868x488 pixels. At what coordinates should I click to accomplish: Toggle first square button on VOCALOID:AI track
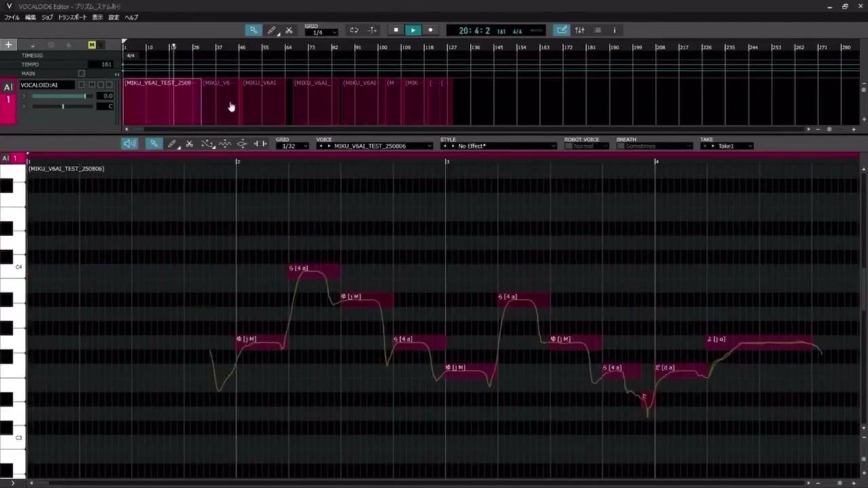81,85
